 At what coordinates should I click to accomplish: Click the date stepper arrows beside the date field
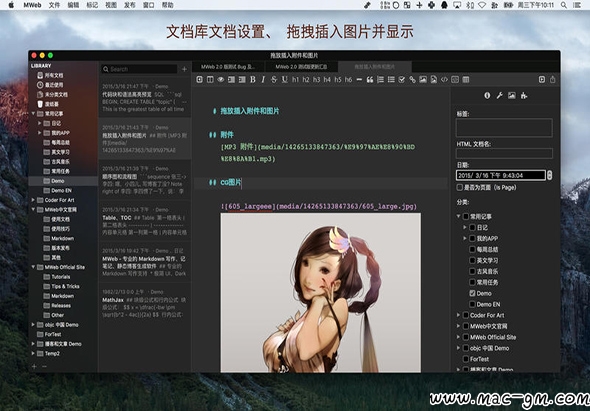point(549,175)
